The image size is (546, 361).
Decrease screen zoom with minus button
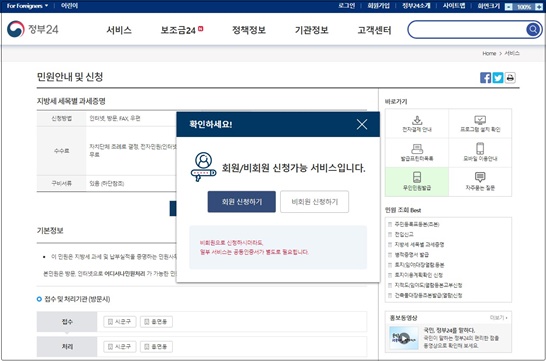tap(509, 7)
